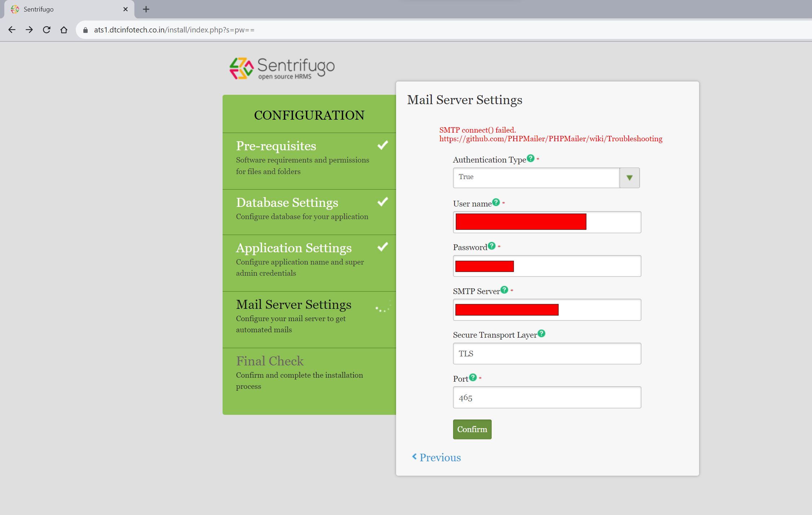Viewport: 812px width, 515px height.
Task: Open the Authentication Type dropdown
Action: [x=629, y=178]
